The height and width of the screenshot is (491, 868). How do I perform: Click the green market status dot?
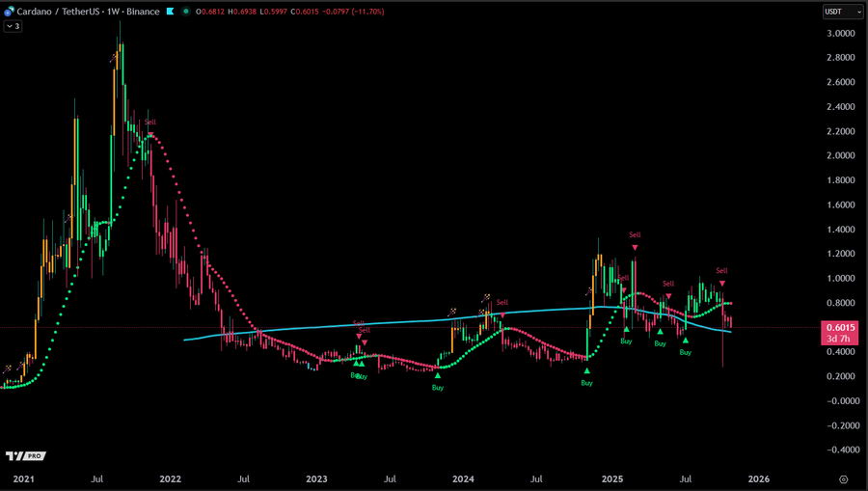(x=187, y=12)
